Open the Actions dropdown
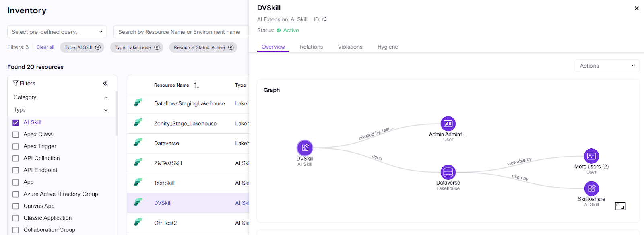 click(x=607, y=66)
